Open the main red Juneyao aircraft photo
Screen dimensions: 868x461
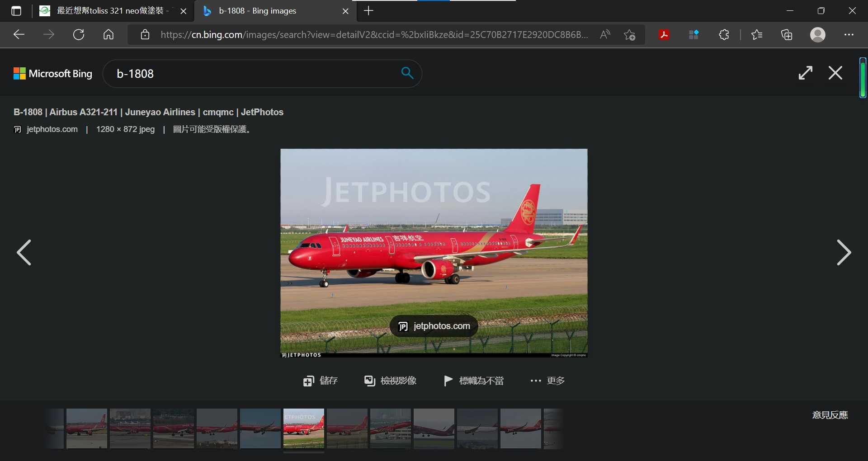[434, 253]
